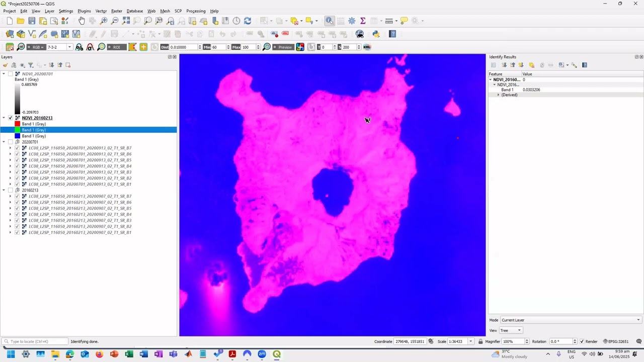Create a new project with the blank page icon
The image size is (644, 362).
click(10, 21)
